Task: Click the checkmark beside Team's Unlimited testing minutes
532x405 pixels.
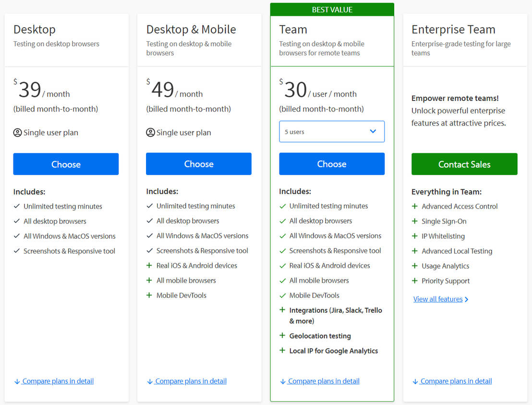Action: tap(282, 206)
